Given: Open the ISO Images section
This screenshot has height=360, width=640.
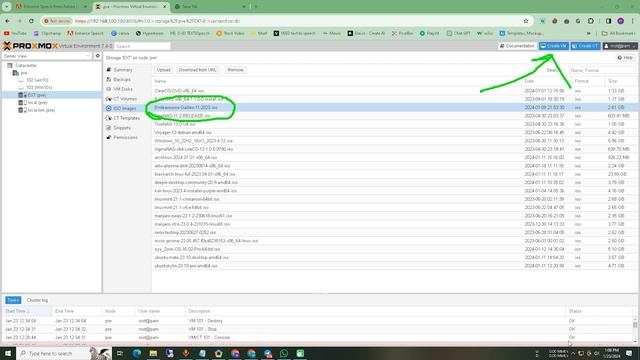Looking at the screenshot, I should 124,108.
